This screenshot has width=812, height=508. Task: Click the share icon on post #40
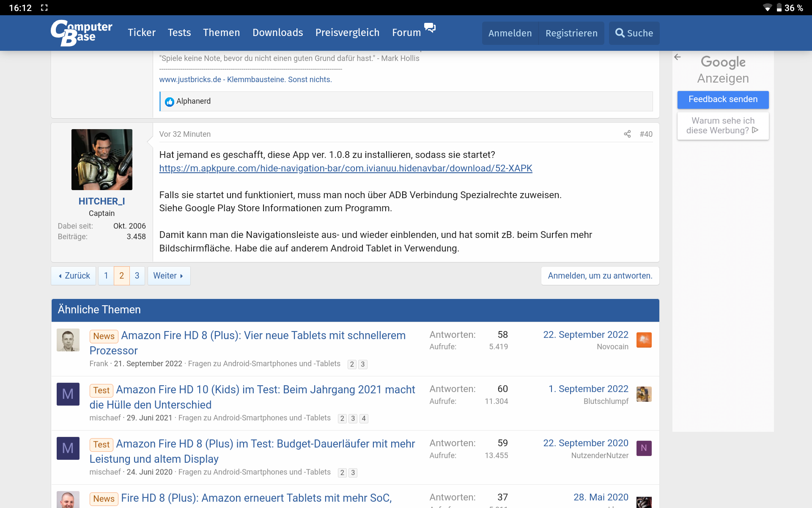click(x=627, y=134)
